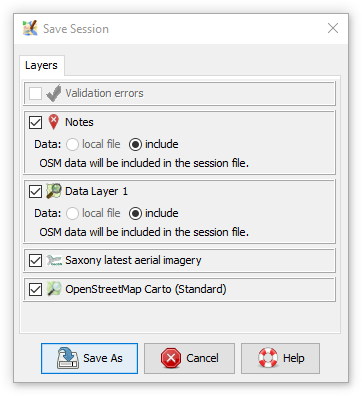Untick Saxony latest aerial imagery checkbox
362x396 pixels.
point(35,260)
